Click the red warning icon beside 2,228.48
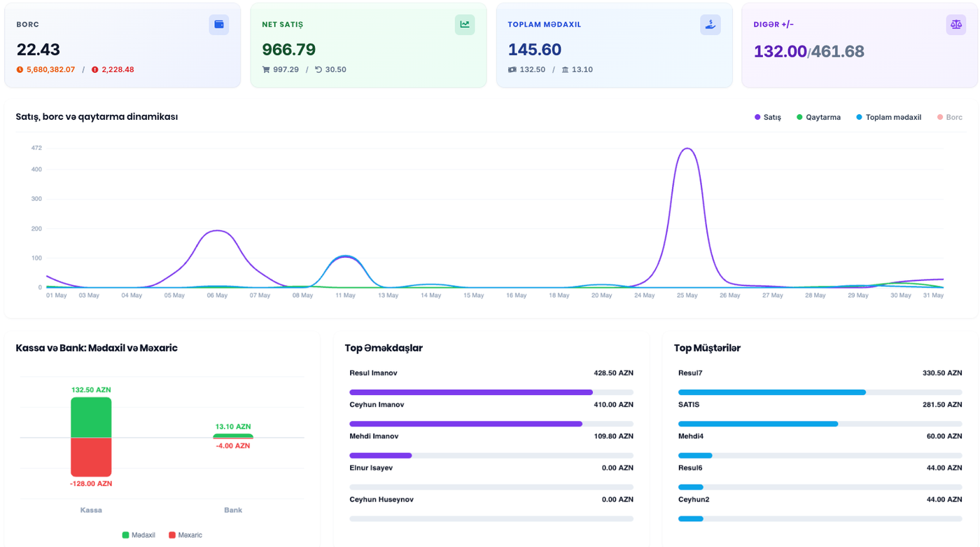This screenshot has width=980, height=547. [95, 69]
